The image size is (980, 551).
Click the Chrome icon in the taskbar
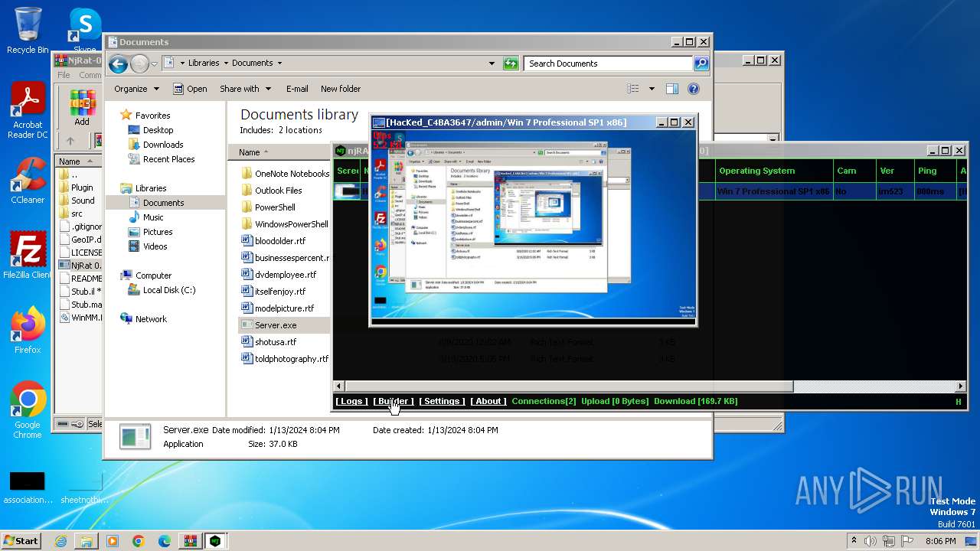click(x=139, y=541)
